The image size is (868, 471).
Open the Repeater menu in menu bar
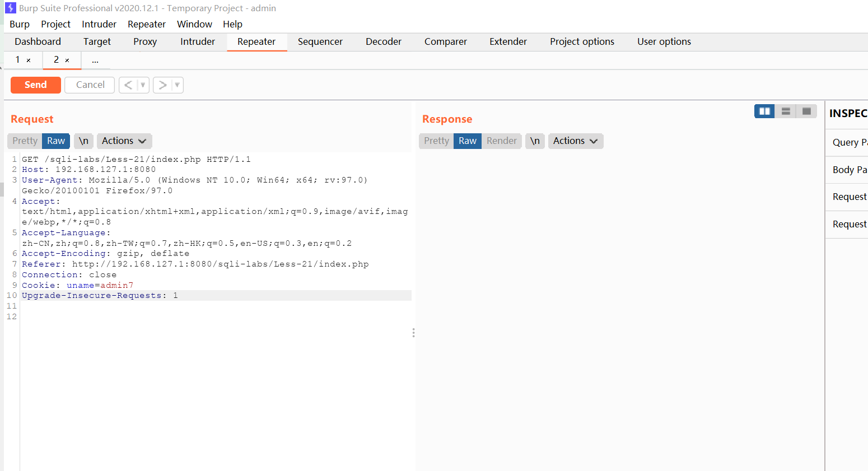click(x=147, y=24)
